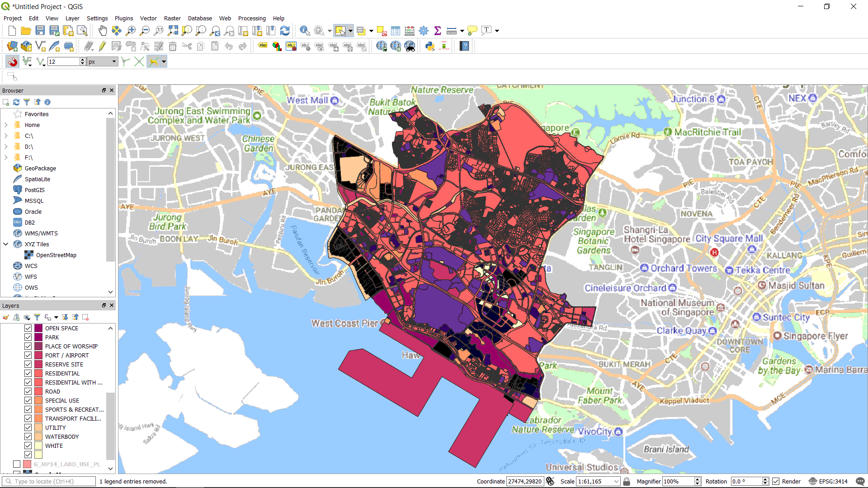Collapse the XYZ Tiles tree node
Viewport: 868px width, 488px height.
click(x=6, y=244)
